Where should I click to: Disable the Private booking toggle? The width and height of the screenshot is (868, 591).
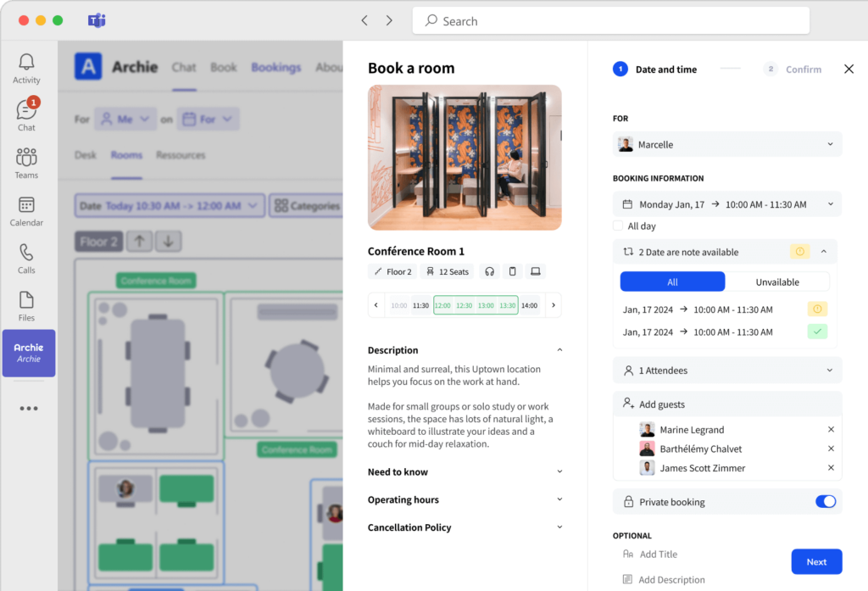tap(825, 502)
